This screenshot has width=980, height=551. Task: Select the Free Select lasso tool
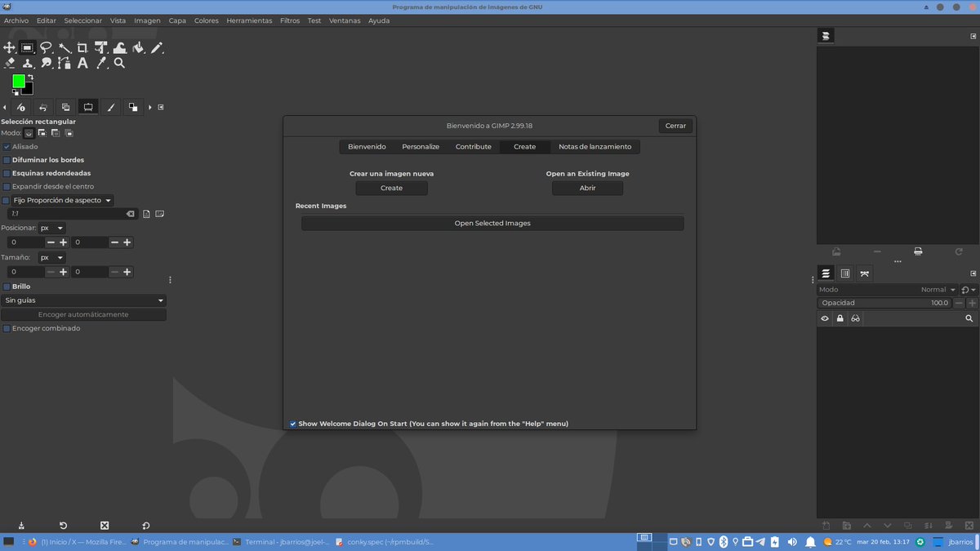click(x=46, y=48)
